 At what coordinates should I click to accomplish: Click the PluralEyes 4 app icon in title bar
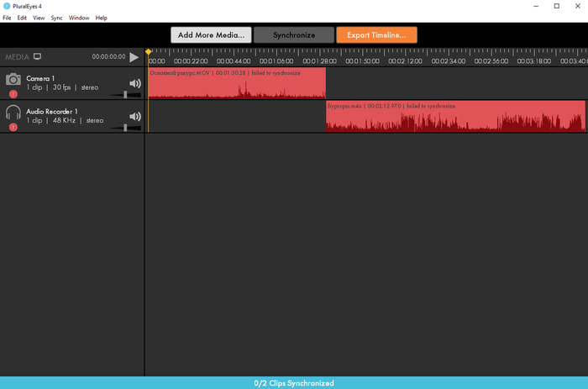coord(7,6)
